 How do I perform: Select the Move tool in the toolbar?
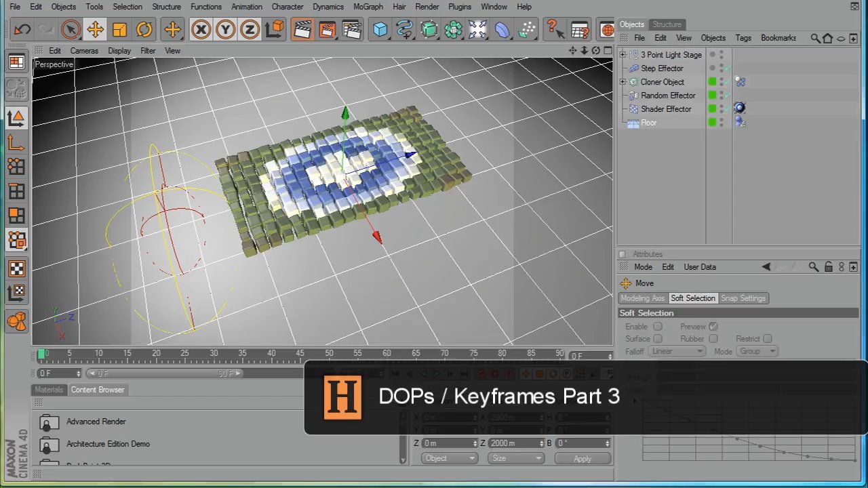tap(95, 29)
